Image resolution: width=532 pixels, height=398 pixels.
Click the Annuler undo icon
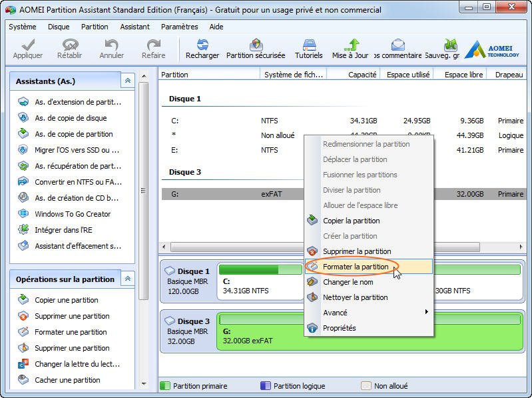112,49
